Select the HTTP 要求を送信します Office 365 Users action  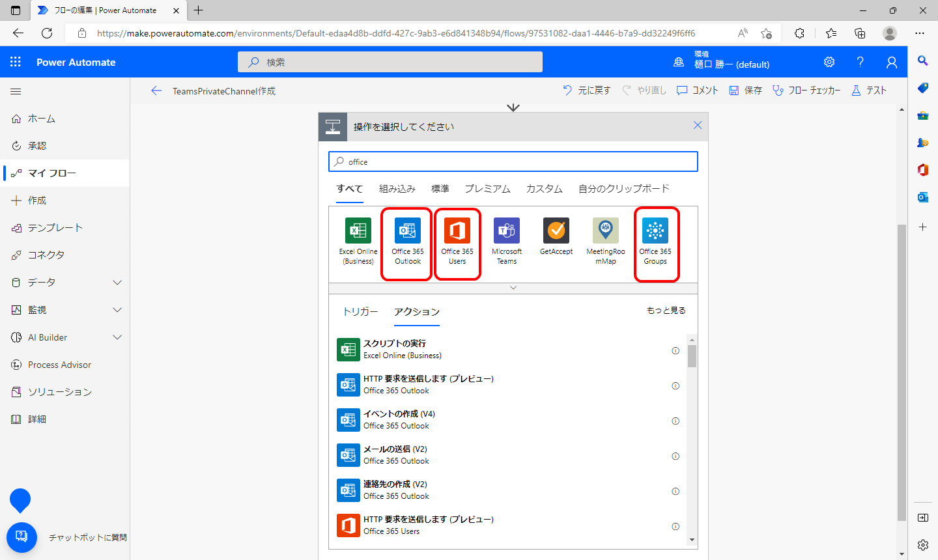point(508,525)
